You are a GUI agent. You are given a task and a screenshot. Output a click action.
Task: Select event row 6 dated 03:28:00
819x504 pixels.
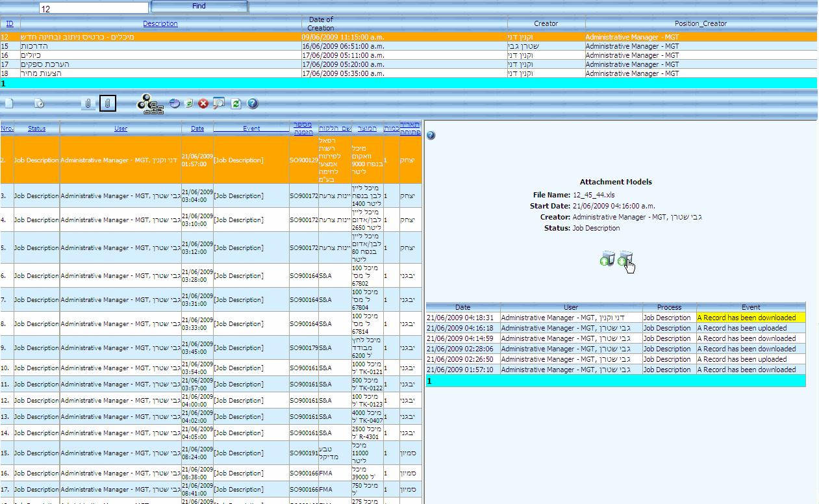tap(211, 275)
